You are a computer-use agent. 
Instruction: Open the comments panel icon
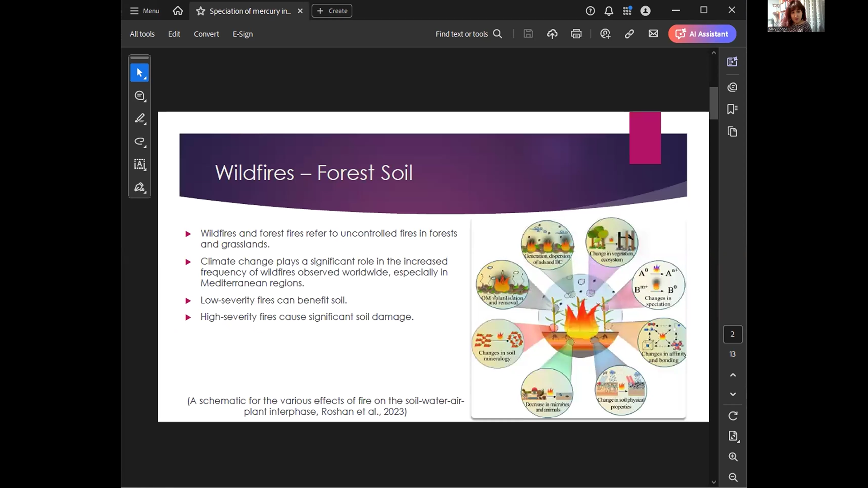click(x=732, y=87)
